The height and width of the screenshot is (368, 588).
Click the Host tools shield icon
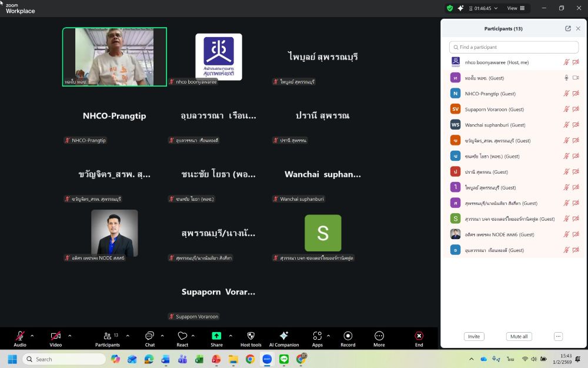(251, 336)
